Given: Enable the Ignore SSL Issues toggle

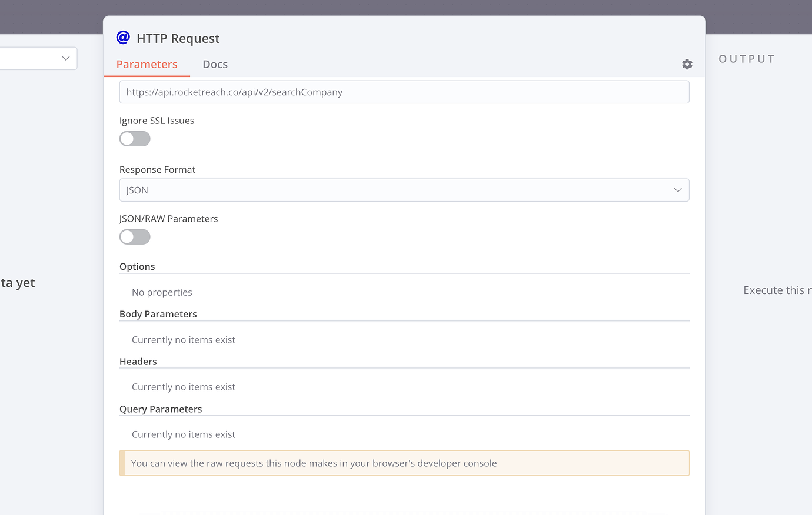Looking at the screenshot, I should [x=135, y=138].
